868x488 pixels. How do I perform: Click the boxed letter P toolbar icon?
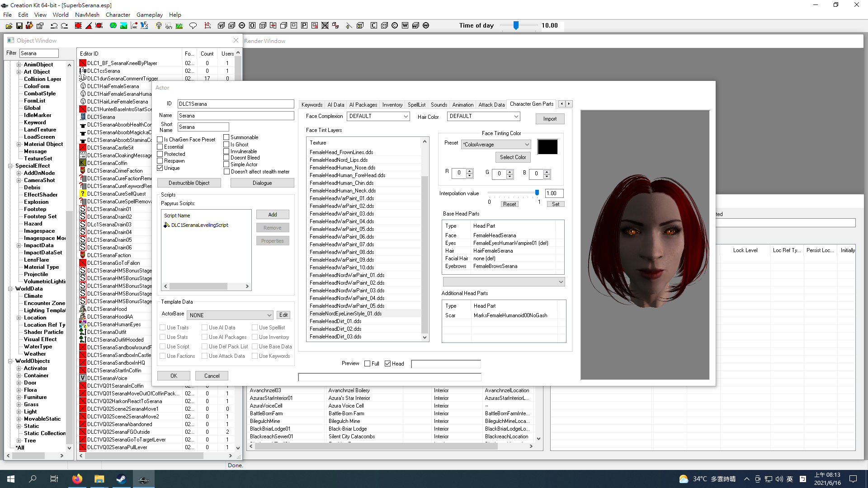pos(304,26)
